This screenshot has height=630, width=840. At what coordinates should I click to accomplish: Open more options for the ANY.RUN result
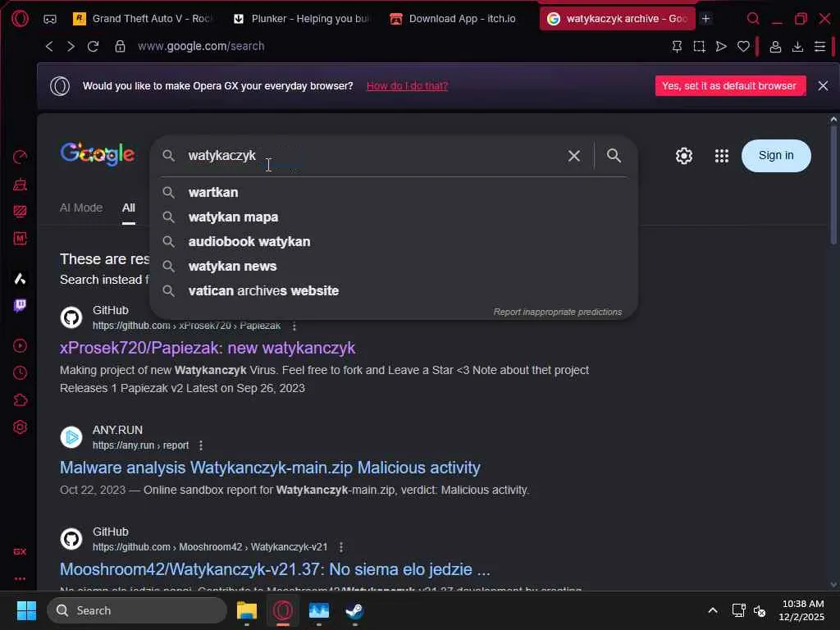coord(201,445)
